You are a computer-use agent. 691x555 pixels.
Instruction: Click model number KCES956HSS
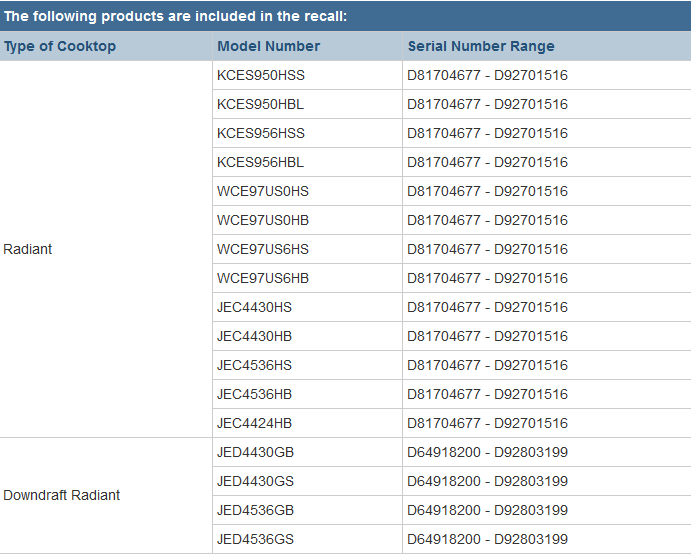click(x=261, y=133)
